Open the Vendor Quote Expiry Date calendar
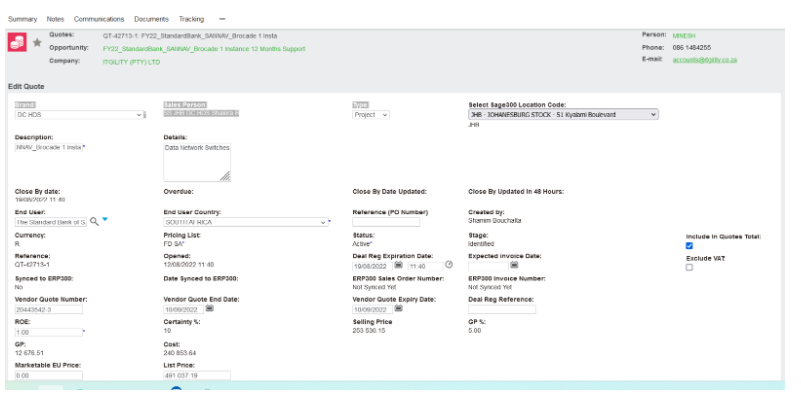The image size is (801, 416). (x=398, y=308)
